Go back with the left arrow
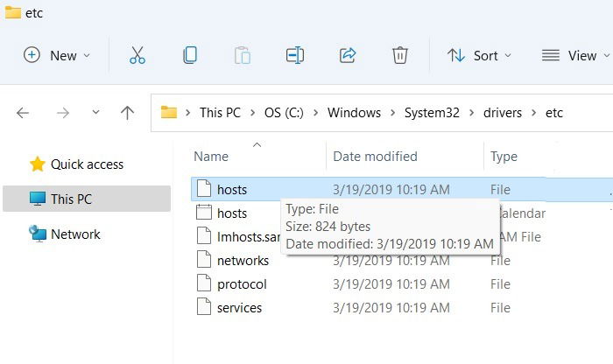 [23, 113]
